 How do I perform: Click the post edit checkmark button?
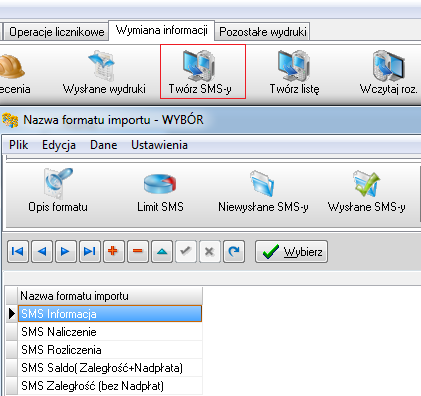pos(186,251)
